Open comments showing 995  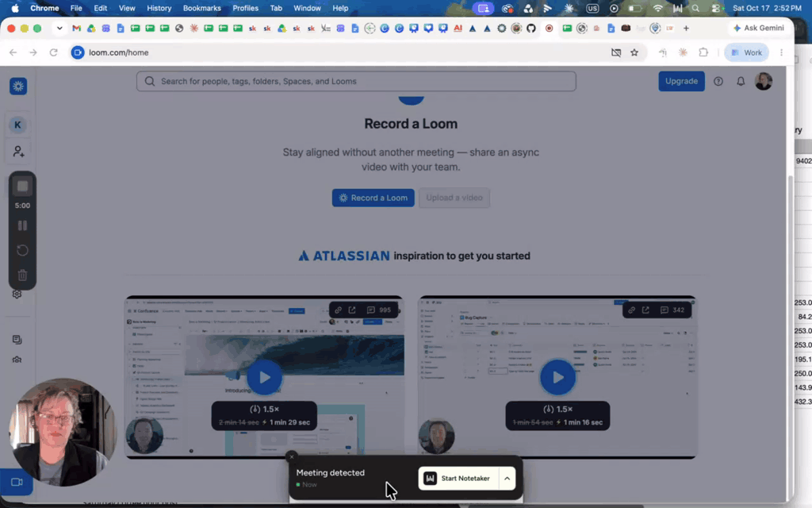tap(379, 310)
